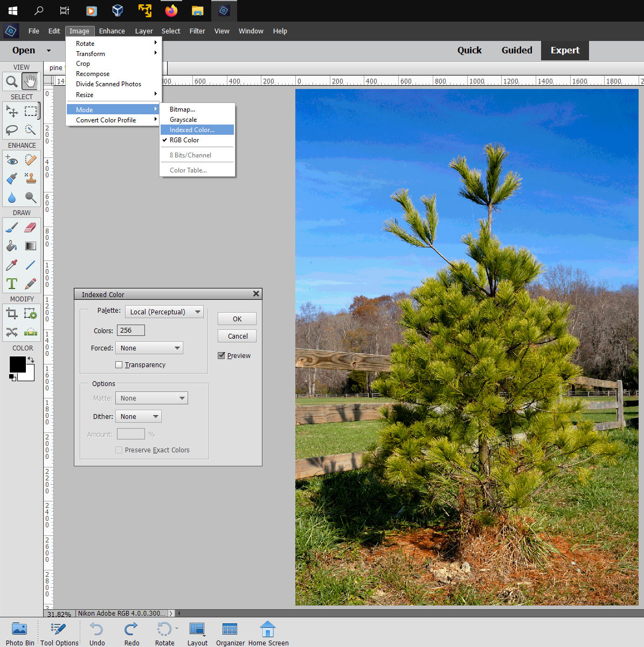Expand the Forced dropdown
Viewport: 644px width, 647px height.
click(149, 348)
